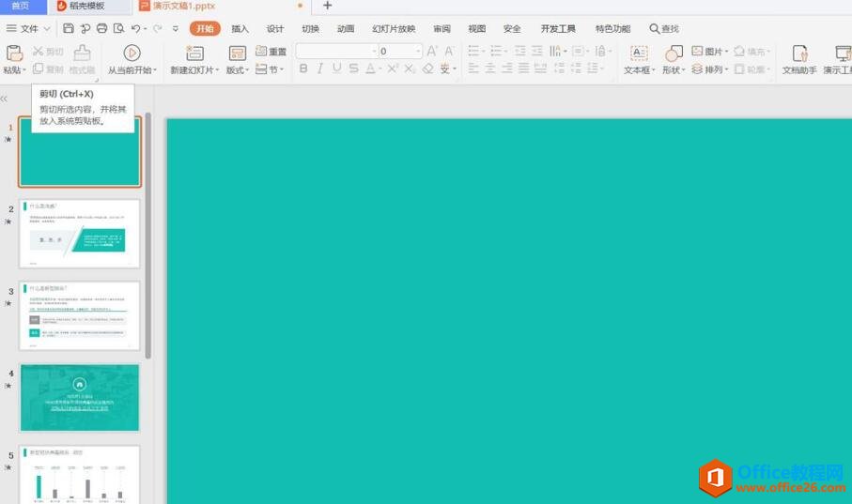Open the Shapes (形状) tool
Viewport: 852px width, 504px height.
[674, 53]
